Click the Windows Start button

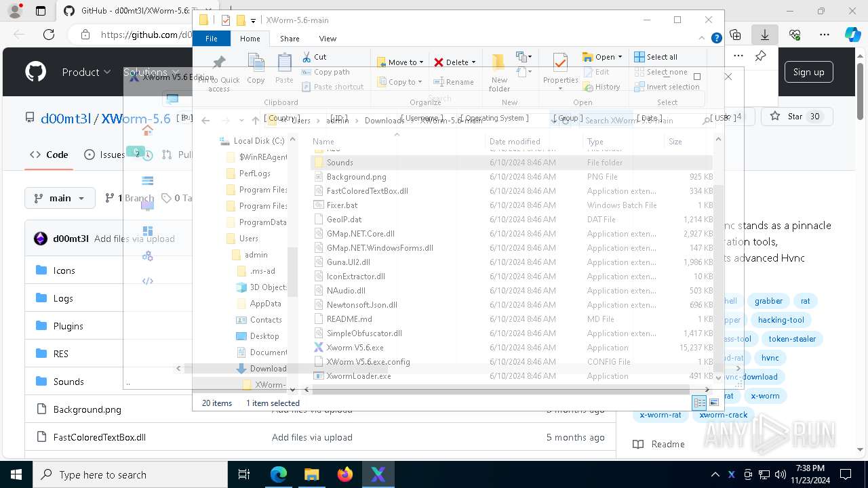click(x=16, y=474)
